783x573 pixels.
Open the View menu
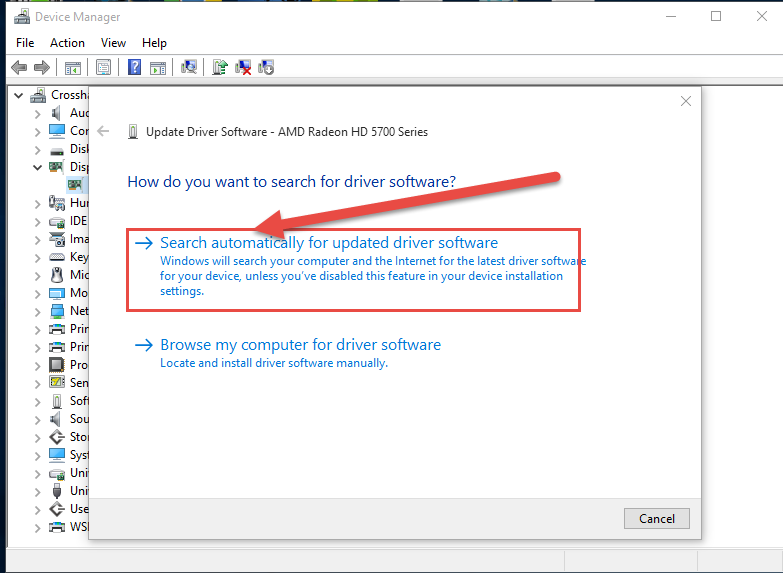tap(113, 43)
